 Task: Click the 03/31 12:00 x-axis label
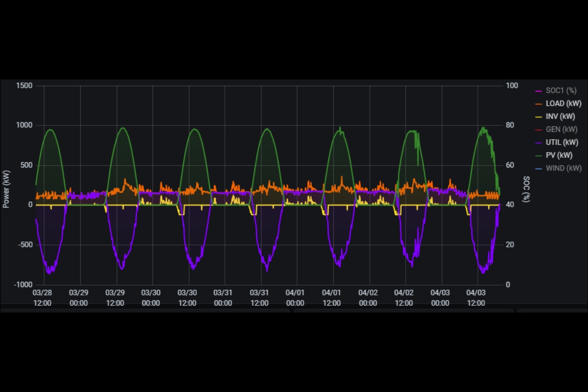[259, 298]
